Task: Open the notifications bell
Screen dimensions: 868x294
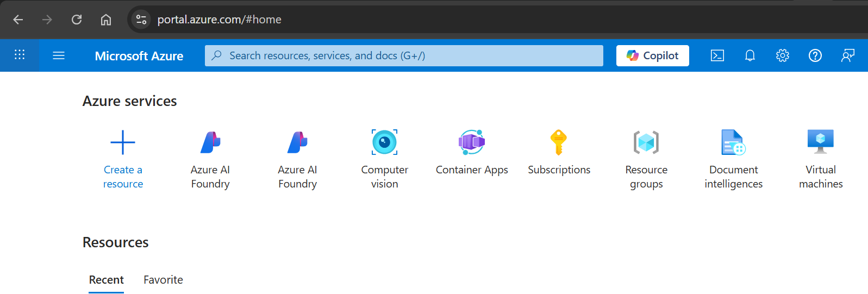Action: 750,55
